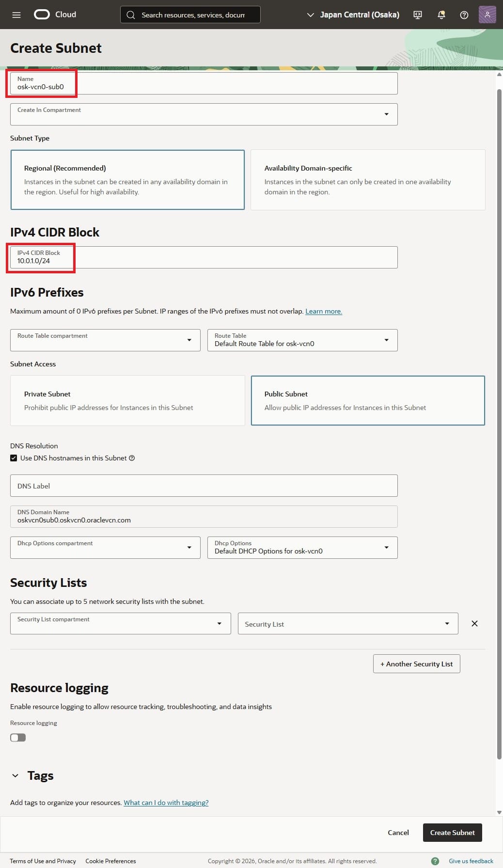
Task: Collapse the Tags section
Action: click(x=15, y=775)
